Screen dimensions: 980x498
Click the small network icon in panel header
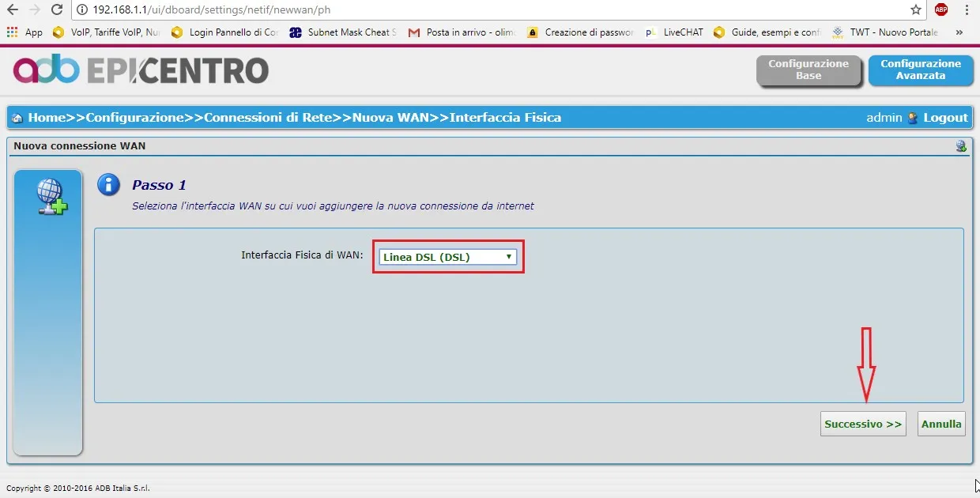[960, 146]
